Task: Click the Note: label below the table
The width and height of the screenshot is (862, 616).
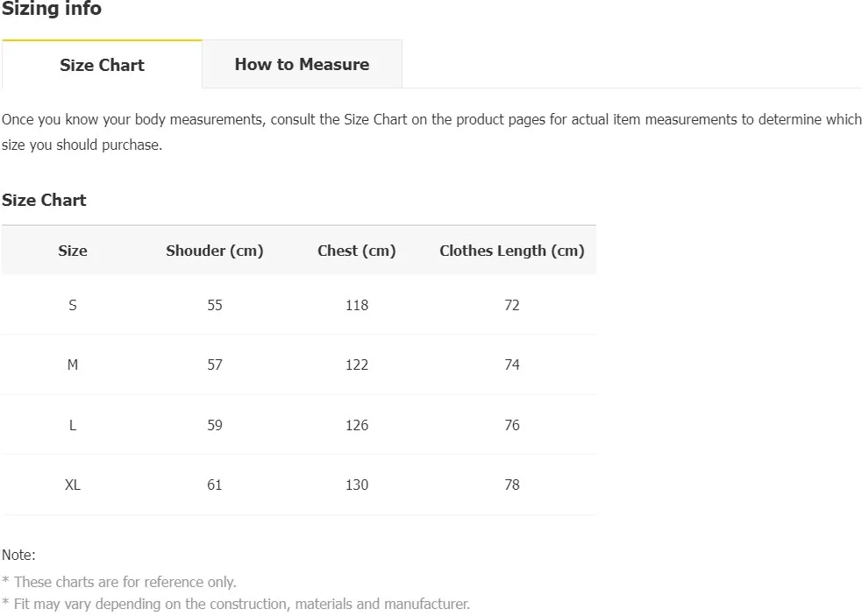Action: coord(18,555)
